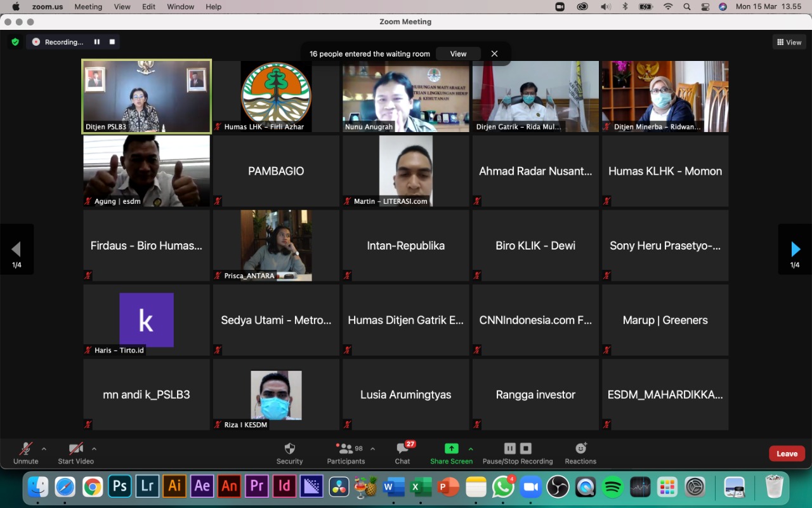Open the Chat panel
This screenshot has height=508, width=812.
402,449
